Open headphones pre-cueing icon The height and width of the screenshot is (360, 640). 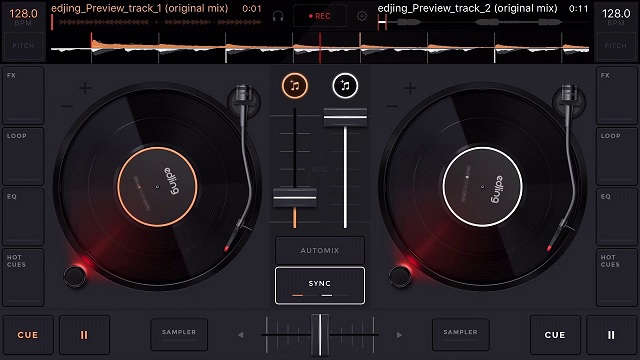coord(278,16)
